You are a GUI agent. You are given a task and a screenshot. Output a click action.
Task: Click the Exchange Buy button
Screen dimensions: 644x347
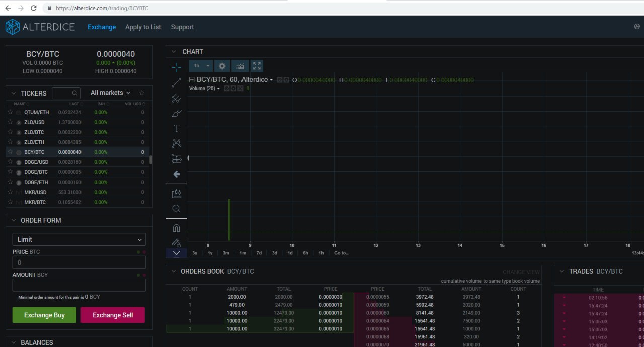[44, 315]
